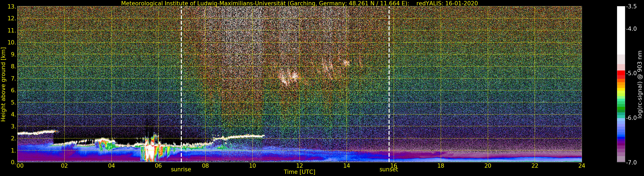Viewport: 644px width, 176px height.
Task: Click the '16' time-axis tick label
Action: pyautogui.click(x=393, y=166)
